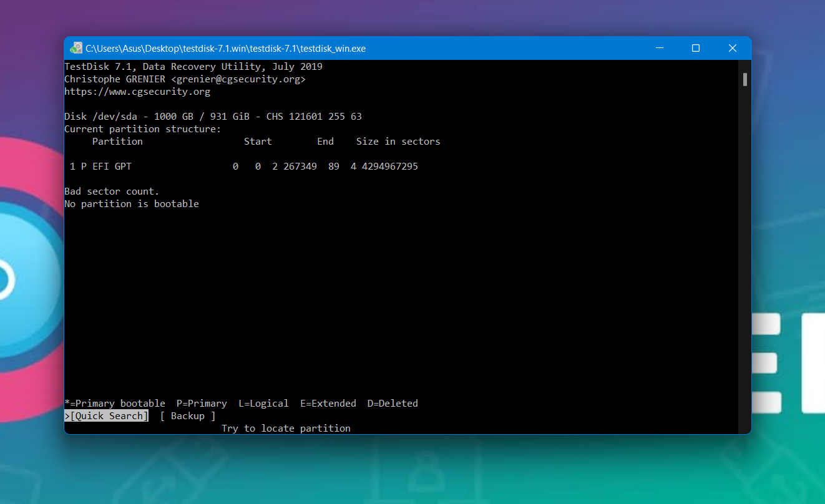Click the email grenier@cgsecurity.org line

pos(185,79)
